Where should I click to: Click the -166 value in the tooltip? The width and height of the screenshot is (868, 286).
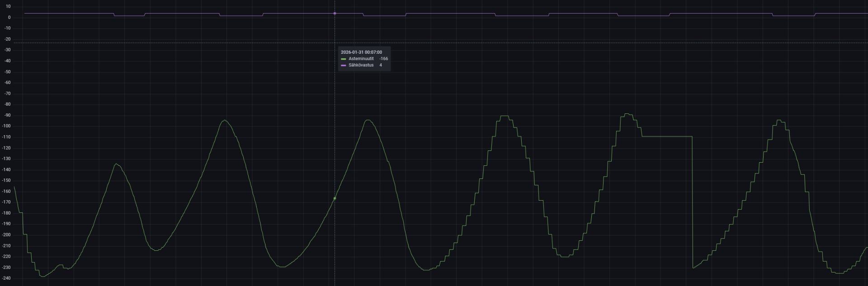point(383,59)
